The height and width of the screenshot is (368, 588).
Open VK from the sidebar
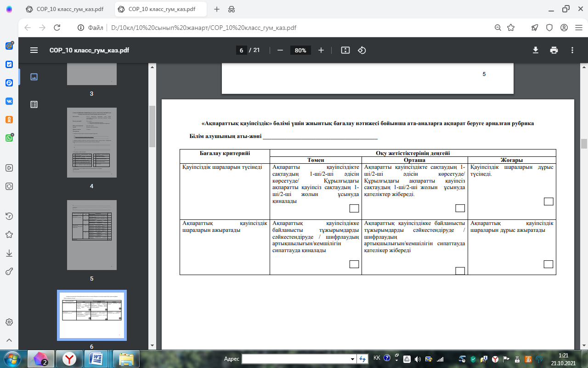pos(9,101)
